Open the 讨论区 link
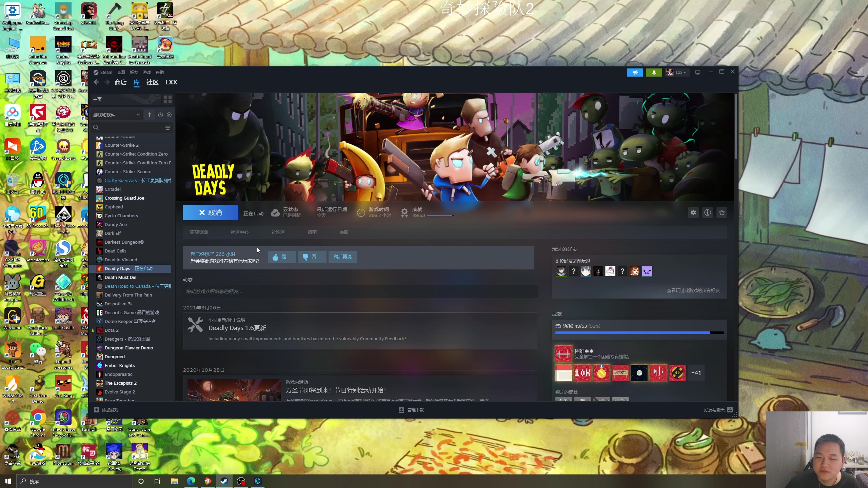The width and height of the screenshot is (868, 488). [x=278, y=232]
